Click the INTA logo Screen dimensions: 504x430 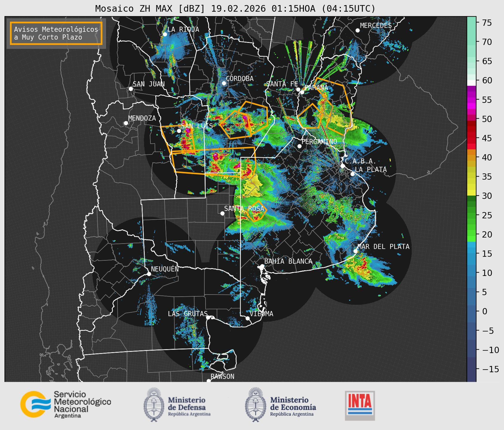tap(360, 405)
